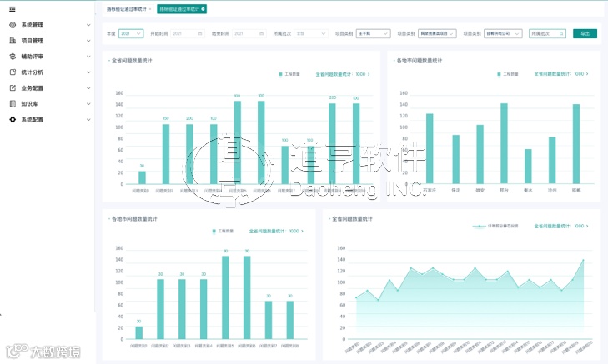Toggle the 工程数量 legend in the city chart
Screen dimensions: 608x364
tap(508, 74)
